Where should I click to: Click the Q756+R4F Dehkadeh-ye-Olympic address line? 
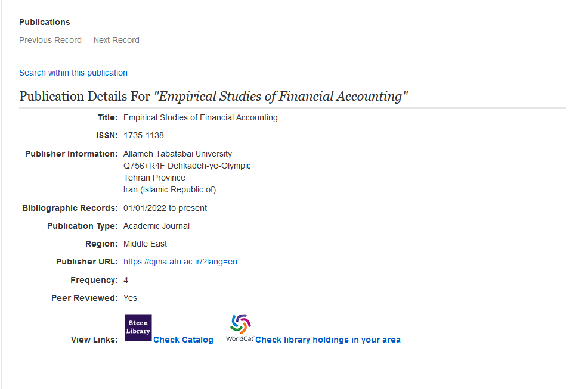tap(187, 166)
